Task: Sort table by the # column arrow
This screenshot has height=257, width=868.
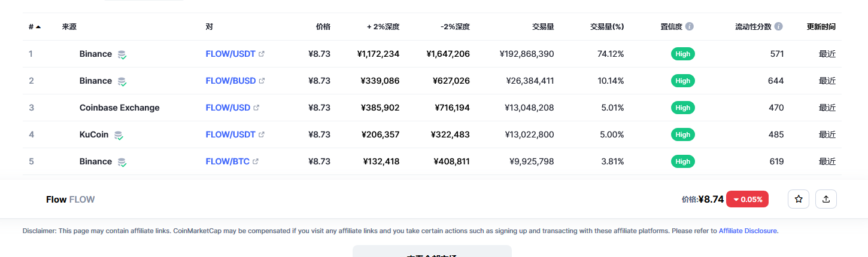Action: click(38, 27)
